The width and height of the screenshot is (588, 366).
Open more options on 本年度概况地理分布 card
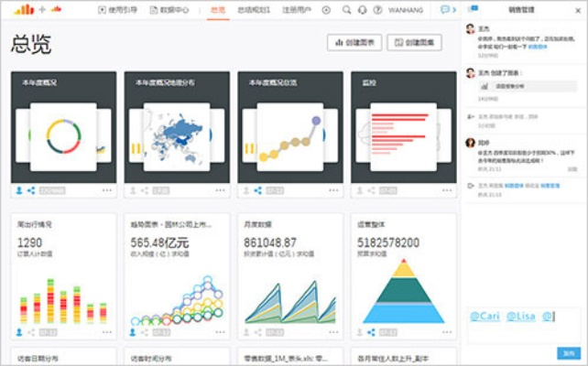pyautogui.click(x=221, y=190)
